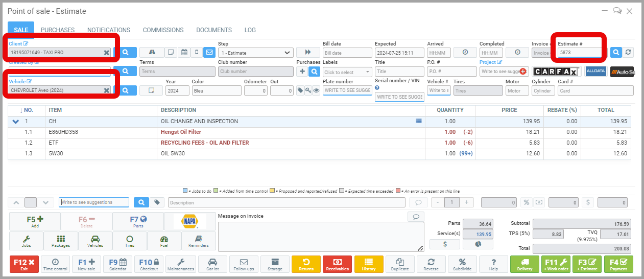Viewport: 644px width, 279px height.
Task: Open the Step dropdown showing 1 - Estimate
Action: point(256,53)
